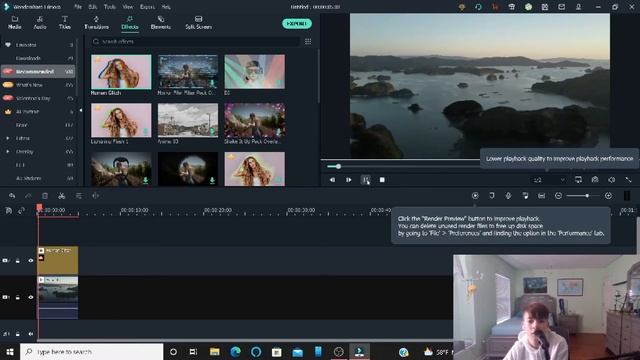Adjust the preview volume speaker icon

pyautogui.click(x=611, y=180)
